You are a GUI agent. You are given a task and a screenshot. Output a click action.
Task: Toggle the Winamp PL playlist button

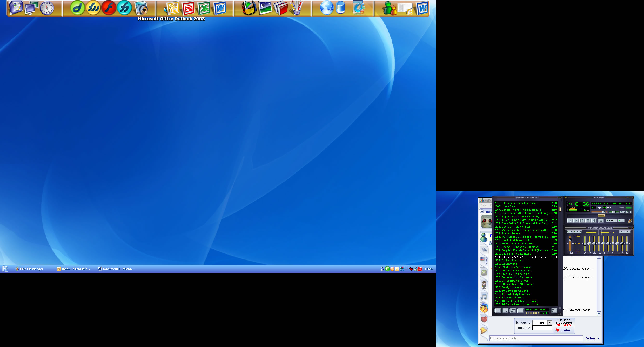point(628,212)
